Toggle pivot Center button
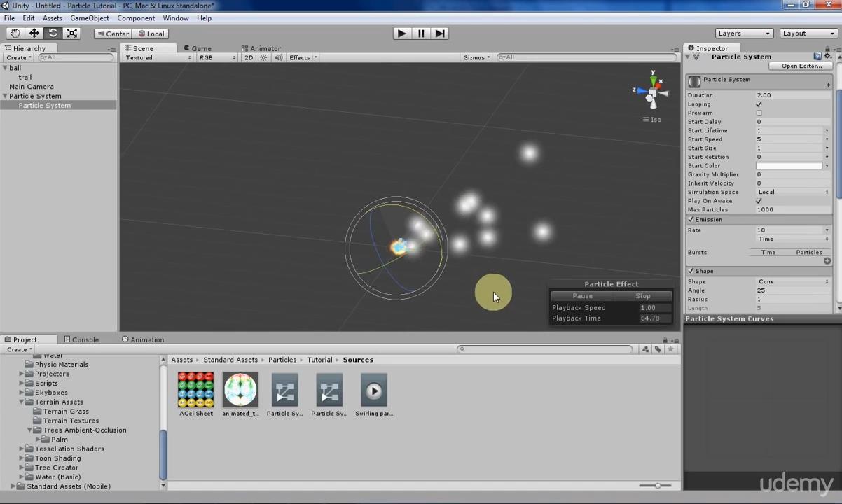This screenshot has width=842, height=504. 113,34
